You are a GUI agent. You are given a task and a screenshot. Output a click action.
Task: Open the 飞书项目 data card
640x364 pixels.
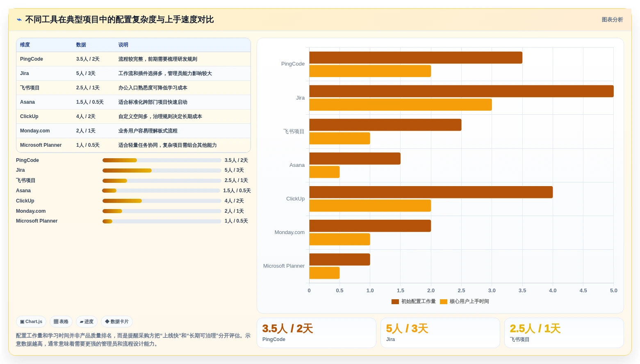click(564, 333)
